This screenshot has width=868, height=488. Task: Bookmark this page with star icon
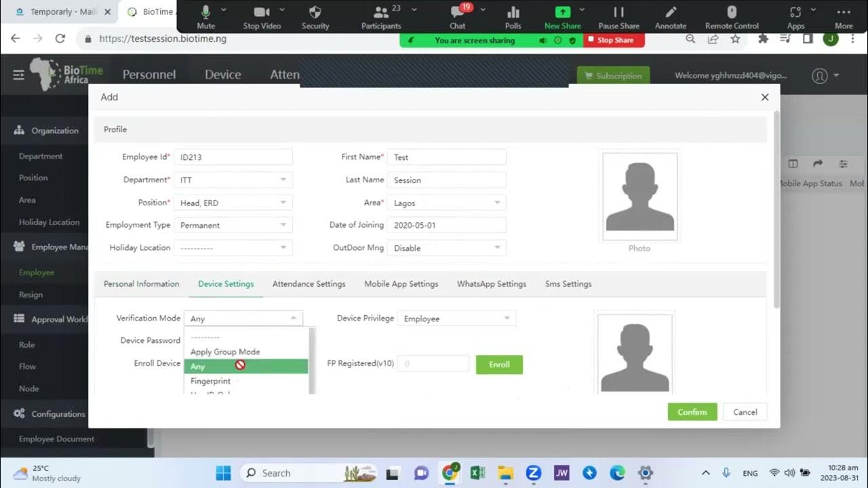735,39
